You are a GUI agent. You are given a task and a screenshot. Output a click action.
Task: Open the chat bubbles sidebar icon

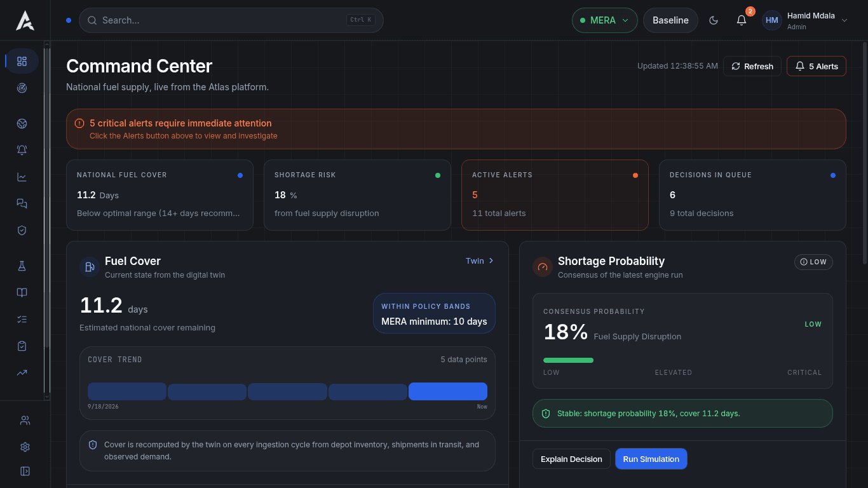(22, 203)
